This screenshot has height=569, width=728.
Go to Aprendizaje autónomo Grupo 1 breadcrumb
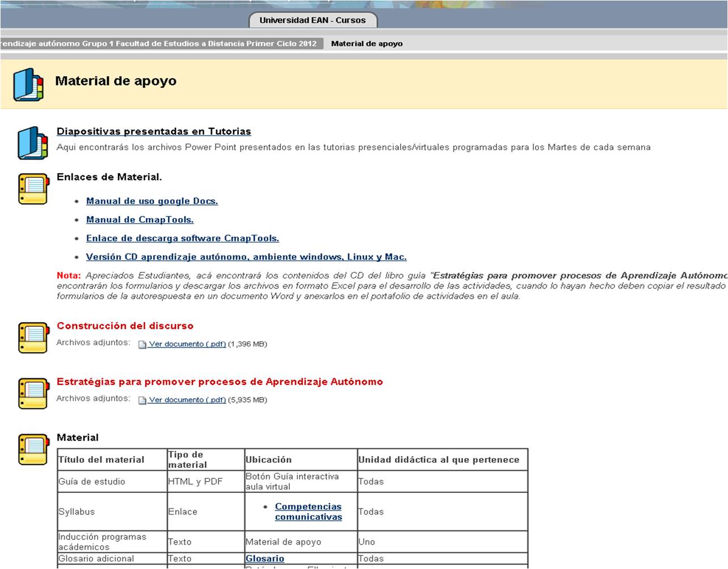pos(159,44)
